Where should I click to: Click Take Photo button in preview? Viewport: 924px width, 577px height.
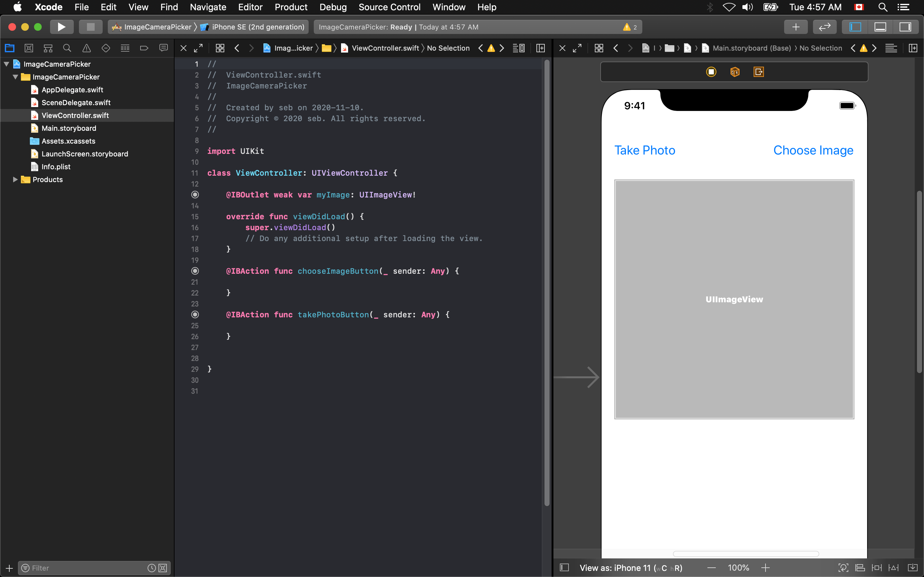point(645,150)
